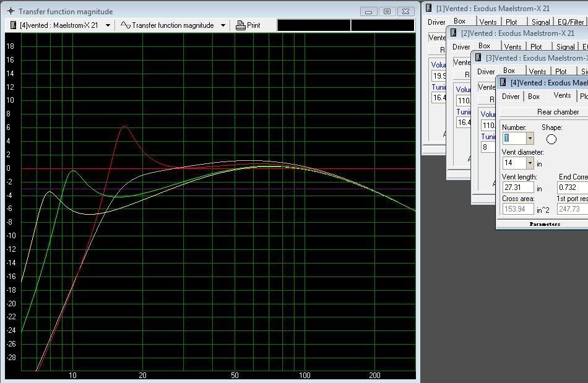Click the Volume field showing 19.9 in window [1]

click(439, 75)
